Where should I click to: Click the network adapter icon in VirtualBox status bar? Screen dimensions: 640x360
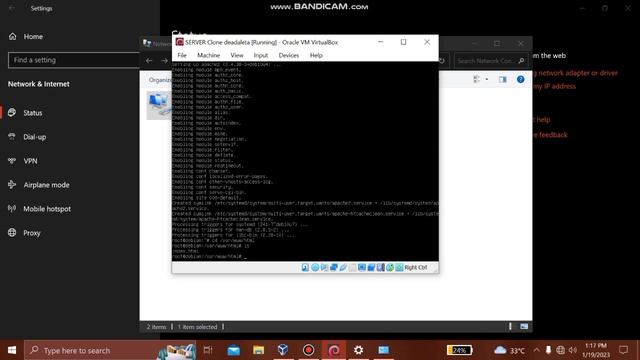click(x=334, y=267)
